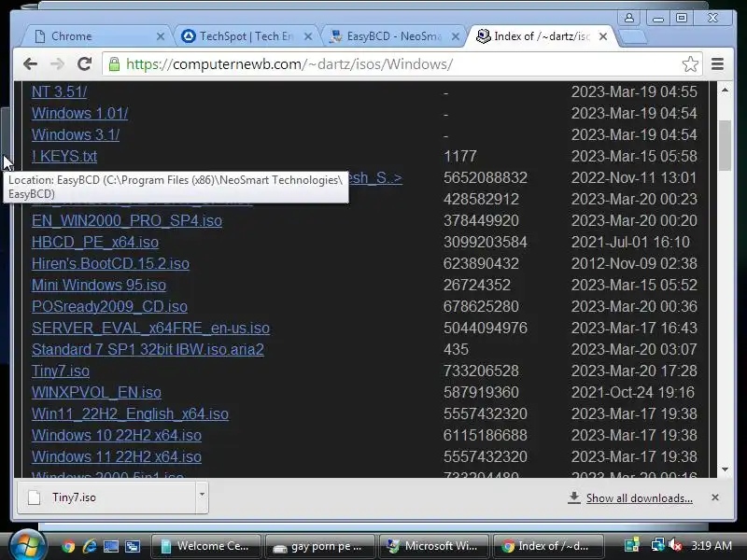Click Standard 7 SP1 32bit IBW.iso.aria2 link
747x560 pixels.
(148, 349)
